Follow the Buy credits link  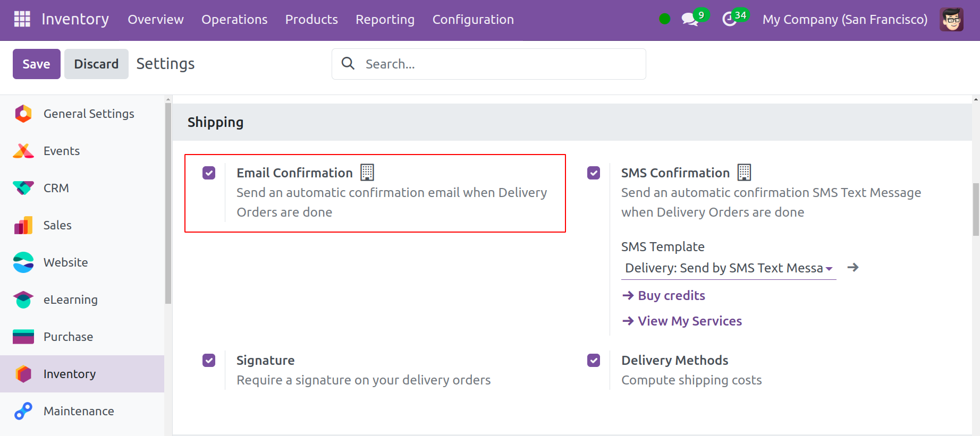pos(671,296)
